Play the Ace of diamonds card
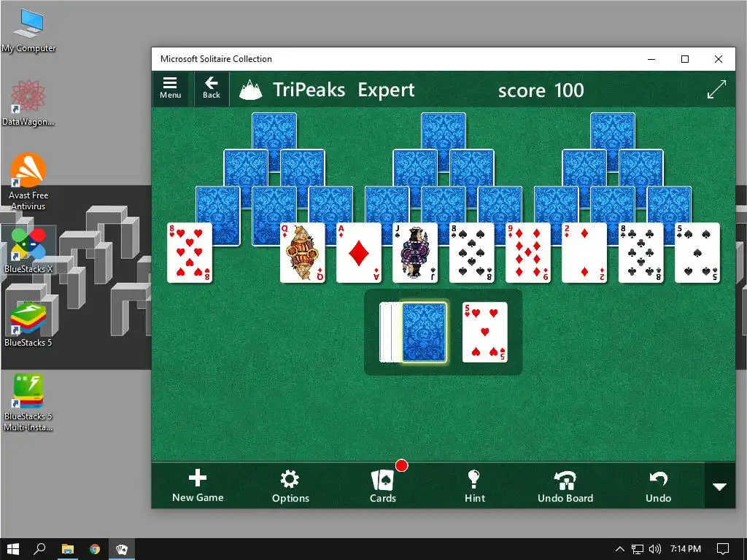The height and width of the screenshot is (560, 747). click(359, 252)
